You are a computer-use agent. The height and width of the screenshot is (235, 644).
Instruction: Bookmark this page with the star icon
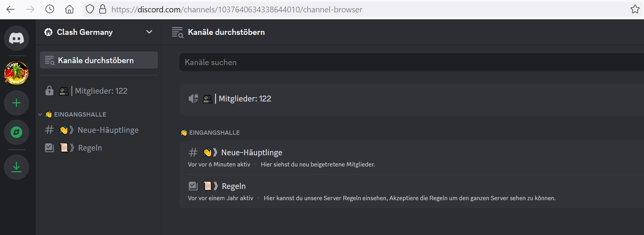pos(635,9)
